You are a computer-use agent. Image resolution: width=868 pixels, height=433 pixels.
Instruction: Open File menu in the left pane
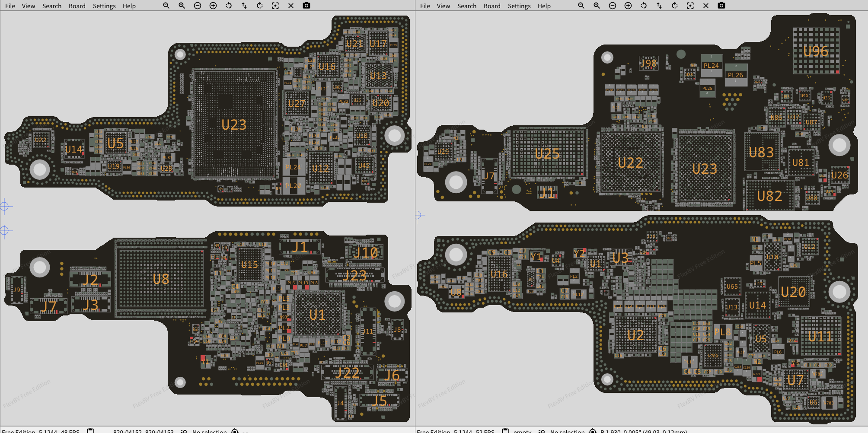pos(10,6)
